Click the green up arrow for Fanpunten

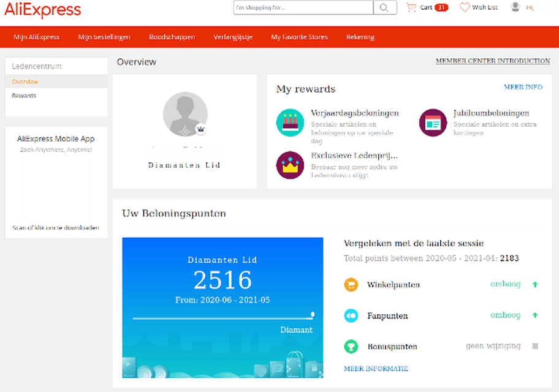[534, 315]
